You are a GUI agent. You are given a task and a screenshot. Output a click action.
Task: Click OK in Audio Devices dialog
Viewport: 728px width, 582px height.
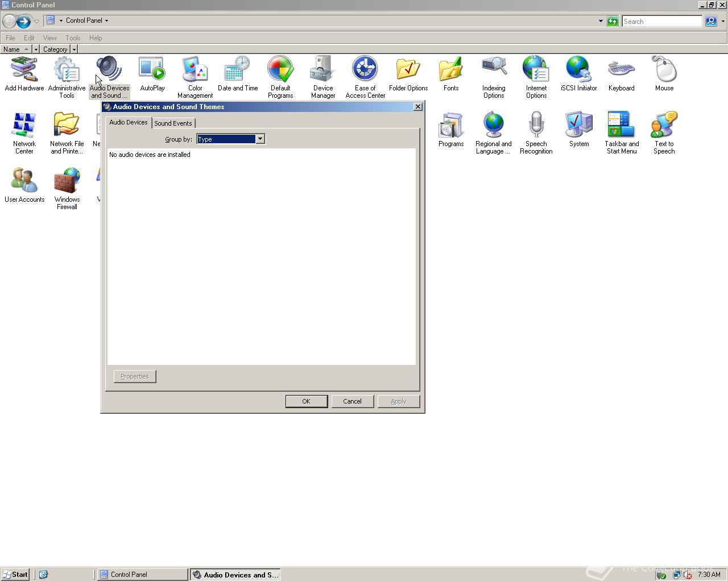pos(306,401)
